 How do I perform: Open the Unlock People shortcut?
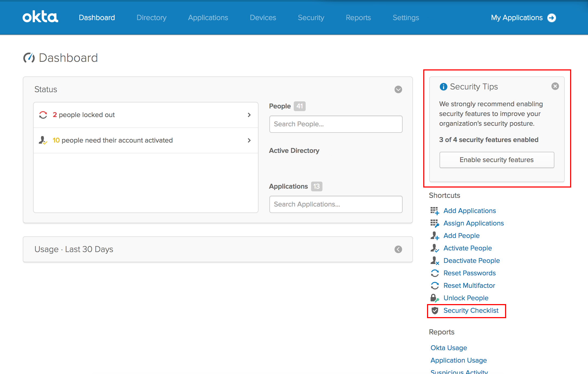466,298
